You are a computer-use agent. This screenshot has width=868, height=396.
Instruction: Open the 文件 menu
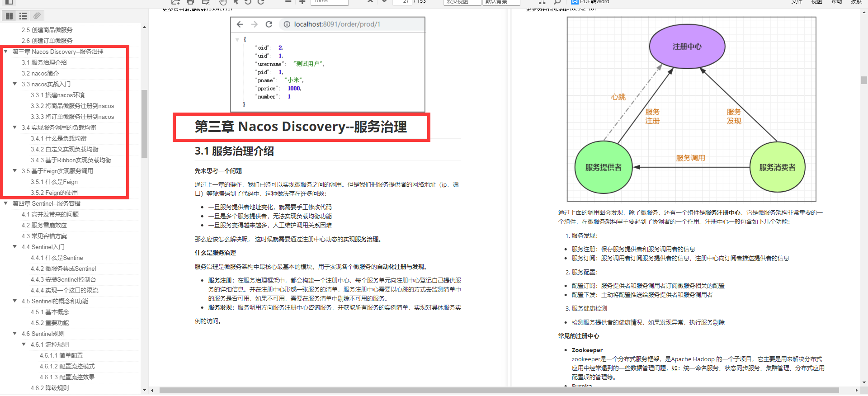[797, 2]
